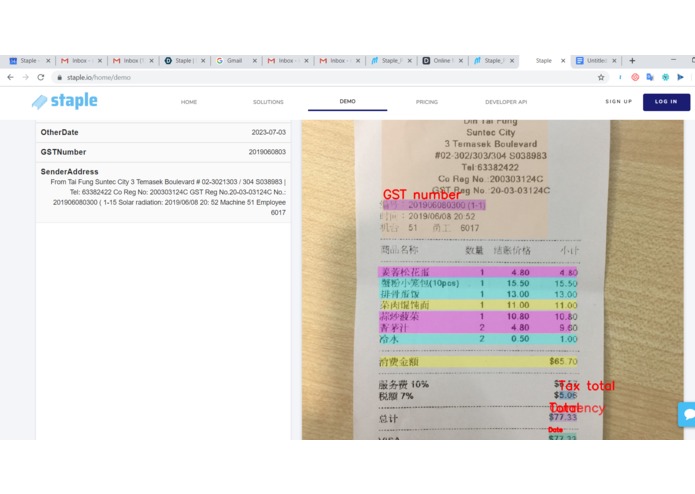Open the Google Translate extension icon
The image size is (695, 494).
[x=650, y=77]
